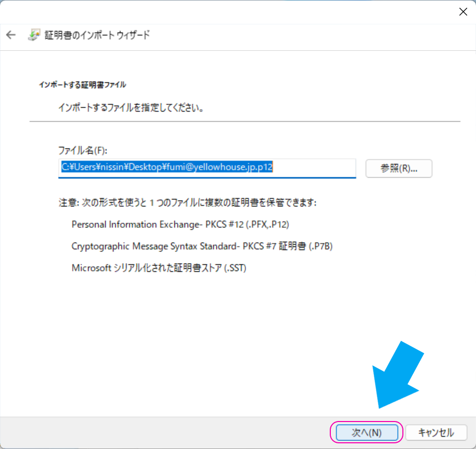
Task: Go back using the wizard back arrow
Action: [11, 35]
